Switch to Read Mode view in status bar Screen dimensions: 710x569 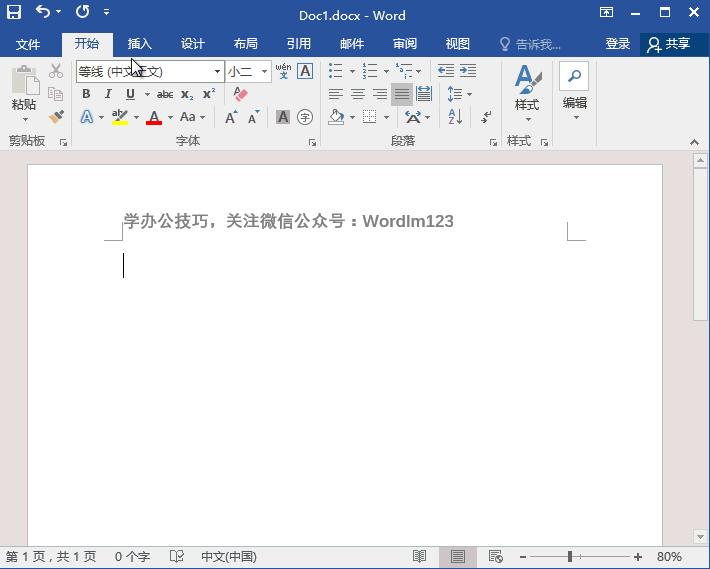pos(419,556)
